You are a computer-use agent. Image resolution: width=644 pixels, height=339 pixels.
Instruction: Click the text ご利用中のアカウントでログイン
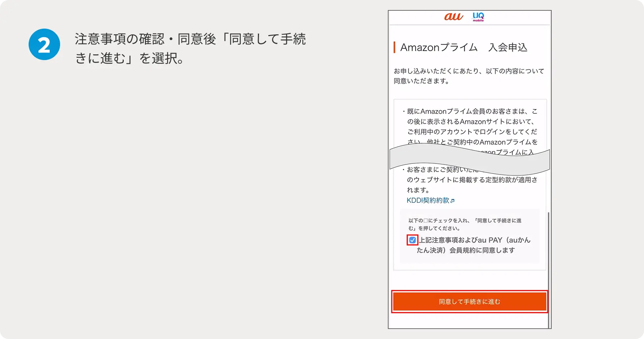[472, 132]
